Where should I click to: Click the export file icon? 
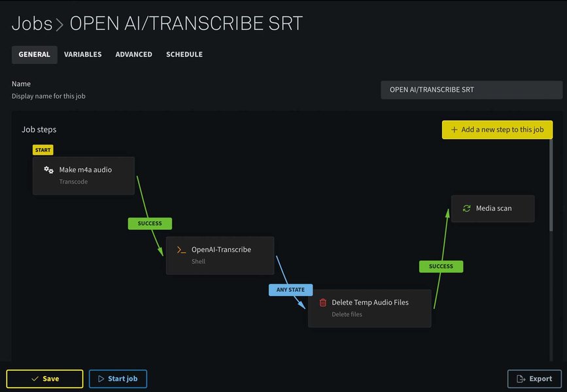pyautogui.click(x=521, y=379)
